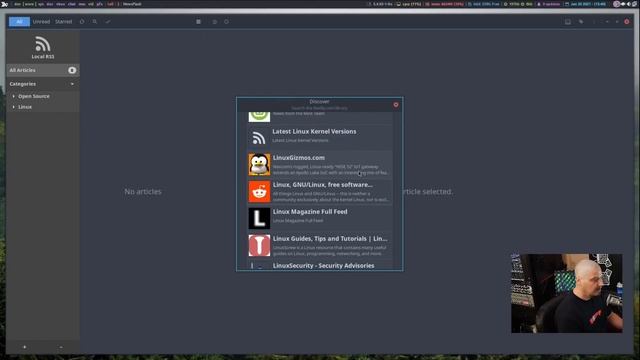Image resolution: width=640 pixels, height=360 pixels.
Task: Click the tag icon in article header
Action: pyautogui.click(x=581, y=22)
